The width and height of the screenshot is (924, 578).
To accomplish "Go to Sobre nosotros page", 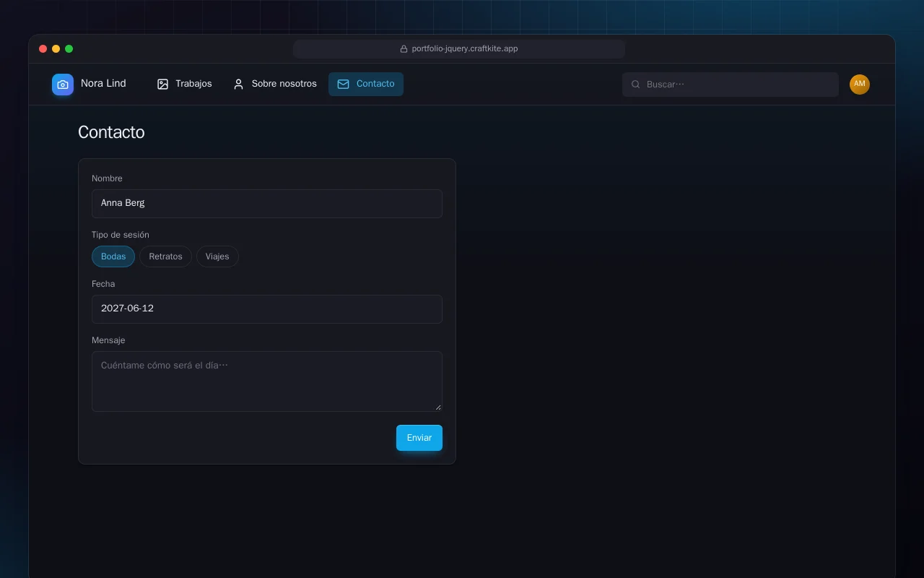I will (x=275, y=85).
